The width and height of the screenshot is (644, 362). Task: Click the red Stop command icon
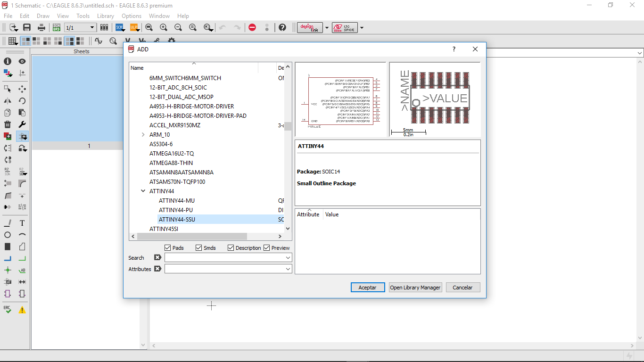click(x=252, y=27)
